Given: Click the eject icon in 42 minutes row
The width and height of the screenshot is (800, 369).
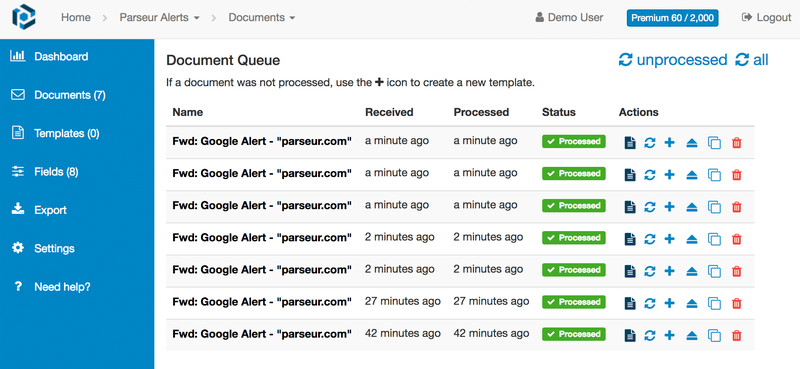Looking at the screenshot, I should pos(691,336).
